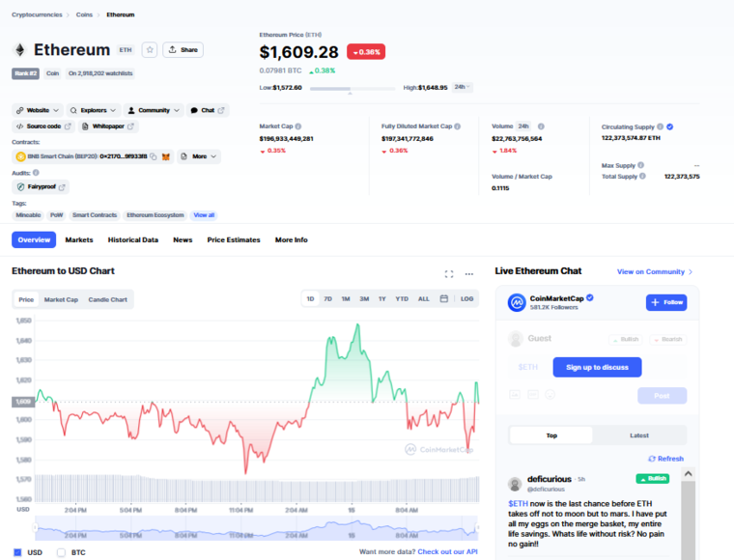
Task: Open info icon next to Circulating Supply
Action: [x=660, y=126]
